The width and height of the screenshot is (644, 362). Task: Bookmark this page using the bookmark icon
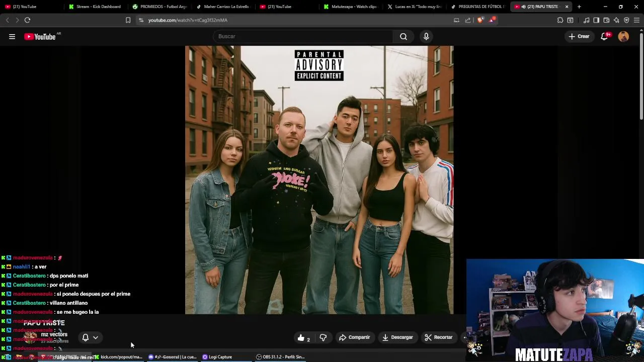tap(128, 20)
